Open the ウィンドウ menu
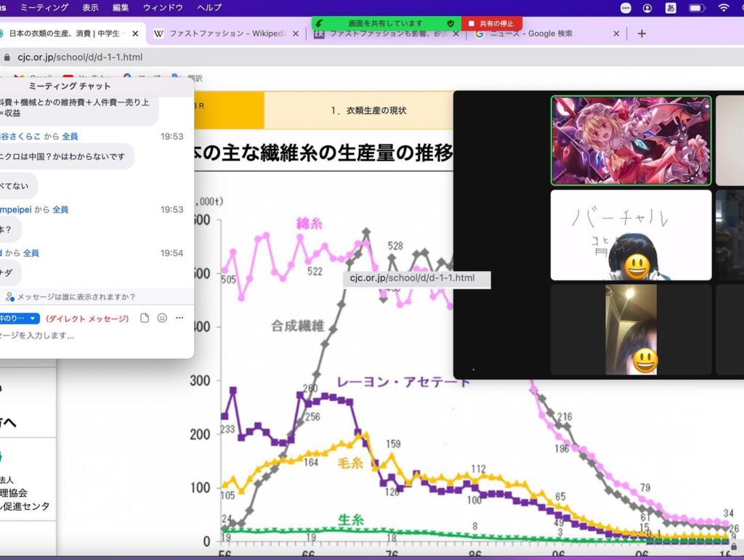 pyautogui.click(x=163, y=7)
